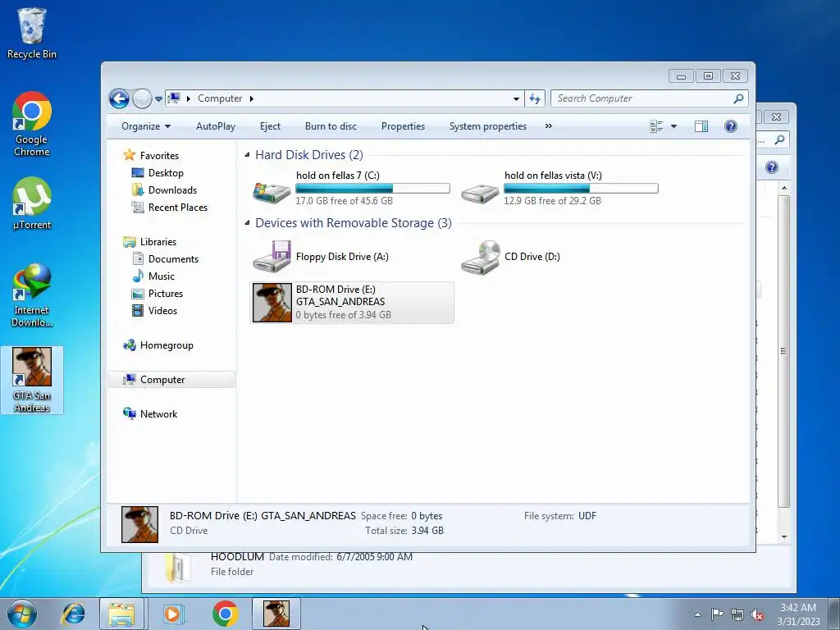The image size is (840, 630).
Task: Select the CD Drive (D:)
Action: 512,257
